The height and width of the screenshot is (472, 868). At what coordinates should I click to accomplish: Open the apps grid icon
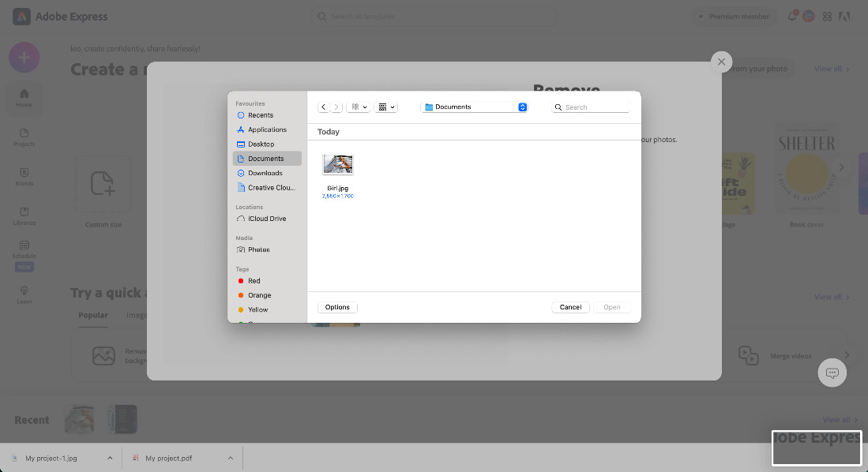click(827, 17)
